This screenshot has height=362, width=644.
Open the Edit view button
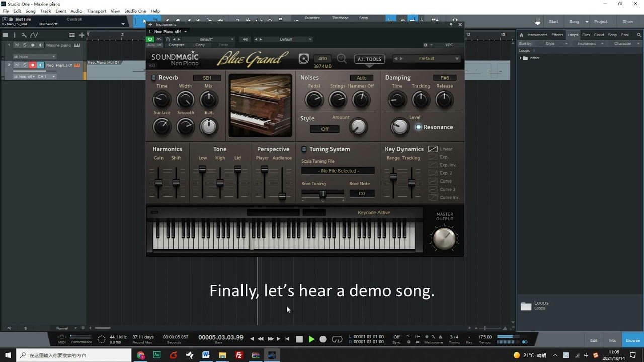pos(594,341)
